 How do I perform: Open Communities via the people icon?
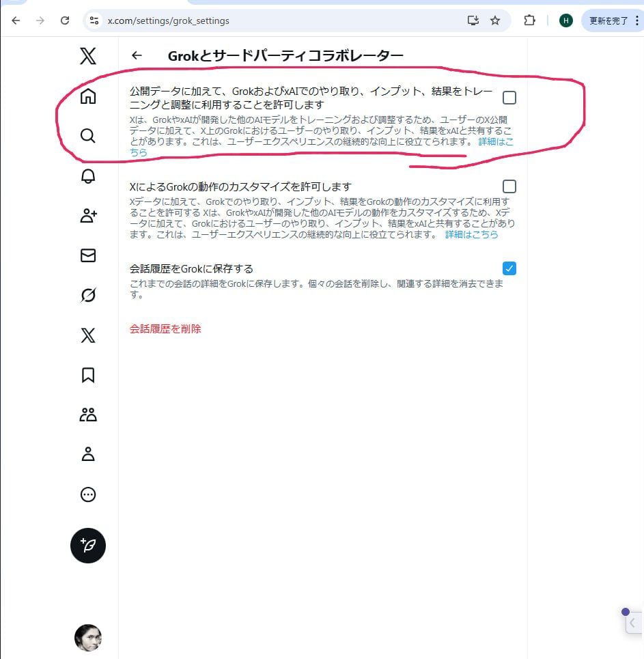[87, 415]
